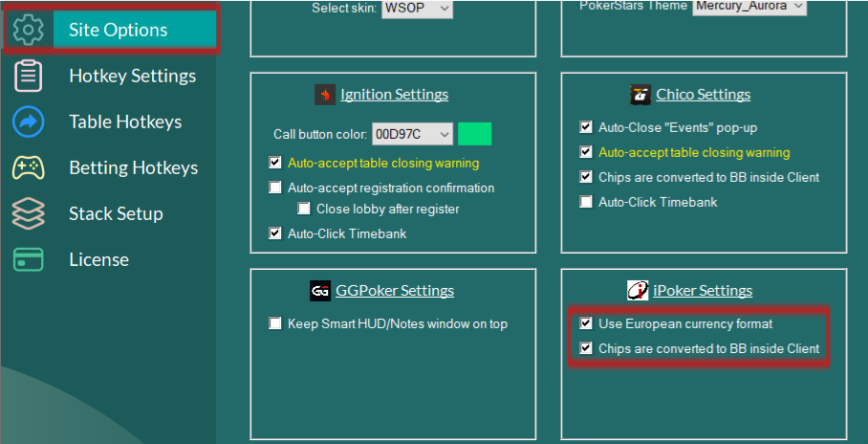
Task: Enable Auto-accept registration confirmation
Action: coord(275,188)
